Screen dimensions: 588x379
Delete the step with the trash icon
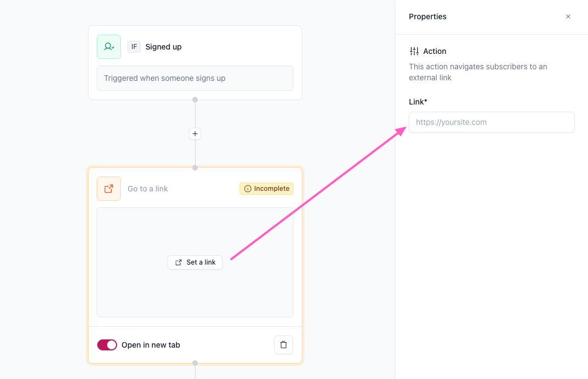point(284,344)
